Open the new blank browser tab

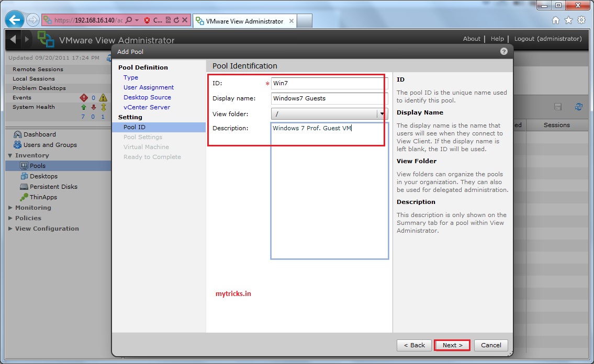pyautogui.click(x=304, y=21)
